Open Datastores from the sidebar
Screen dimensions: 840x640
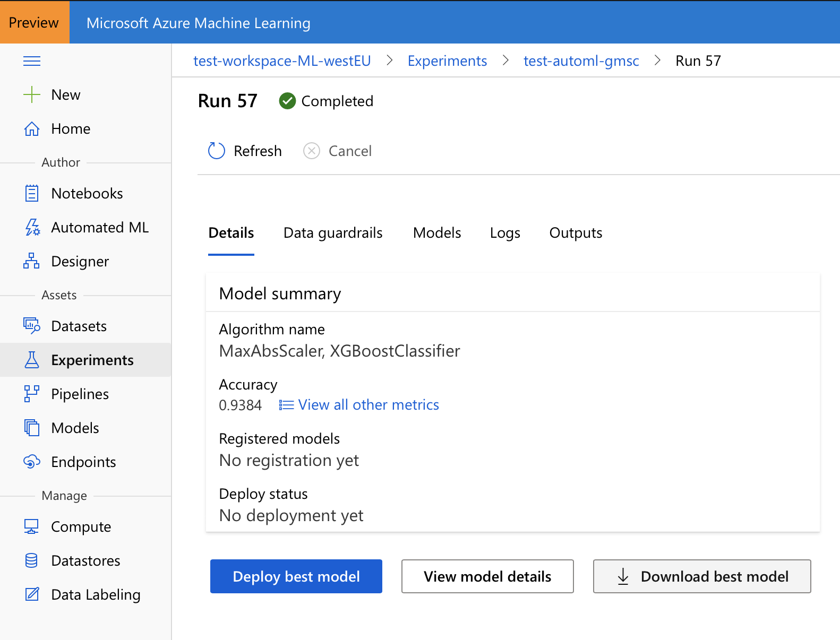(x=85, y=560)
